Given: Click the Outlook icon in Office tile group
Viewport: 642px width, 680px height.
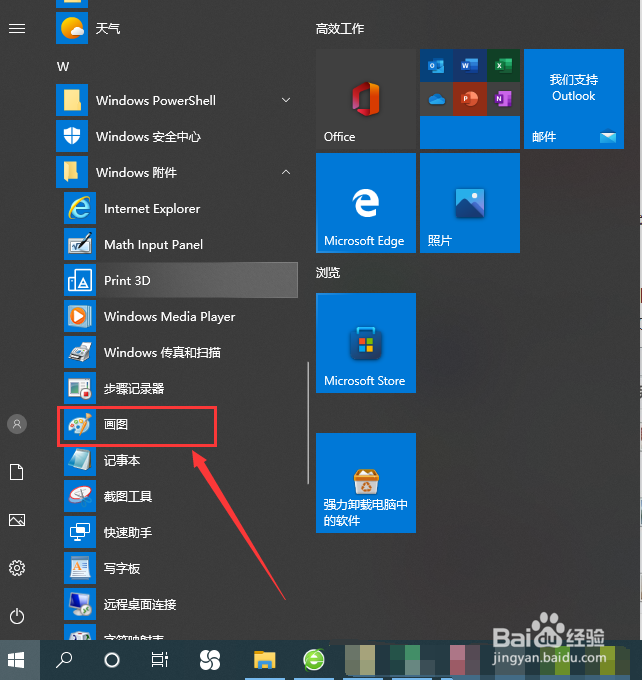Looking at the screenshot, I should [436, 66].
